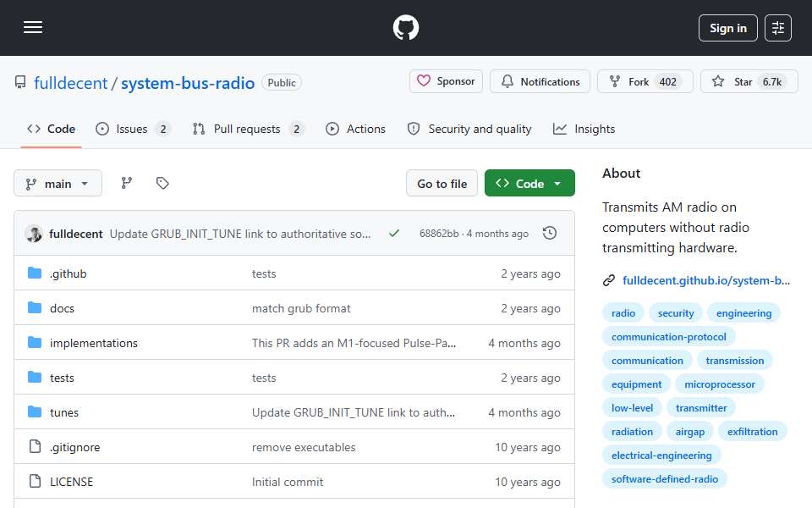
Task: Open the branches view icon
Action: [126, 183]
